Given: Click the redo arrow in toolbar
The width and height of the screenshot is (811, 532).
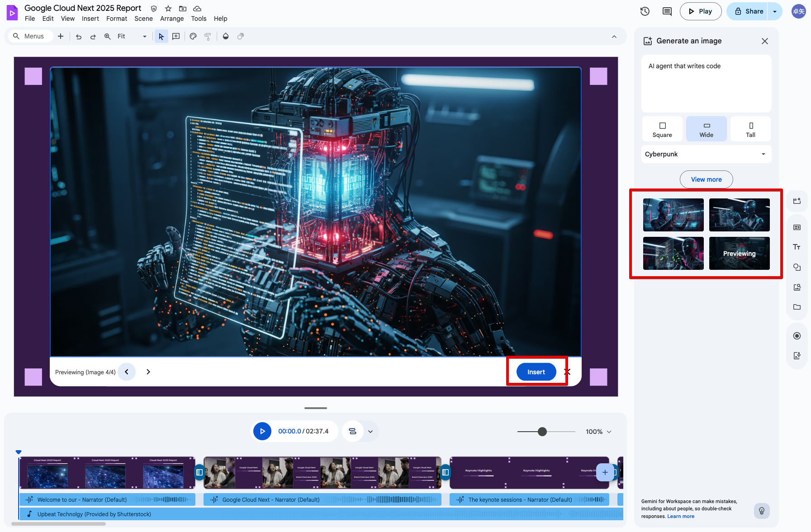Looking at the screenshot, I should pyautogui.click(x=93, y=37).
